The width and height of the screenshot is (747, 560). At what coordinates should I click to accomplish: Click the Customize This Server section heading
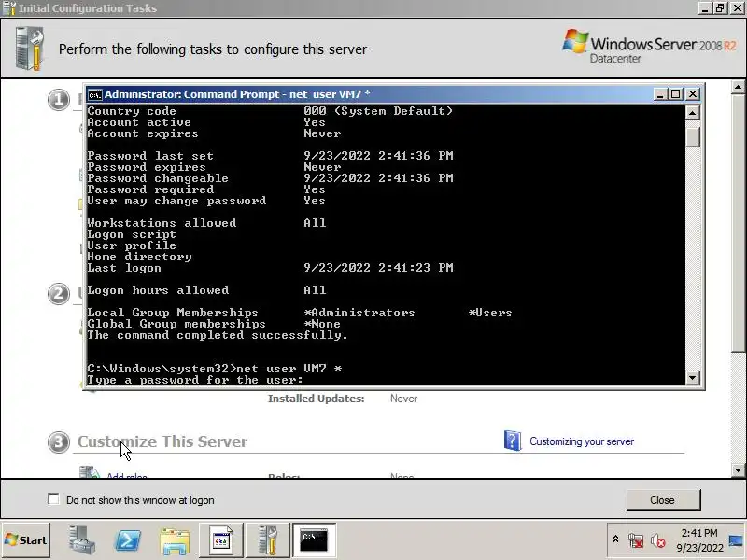pos(162,441)
